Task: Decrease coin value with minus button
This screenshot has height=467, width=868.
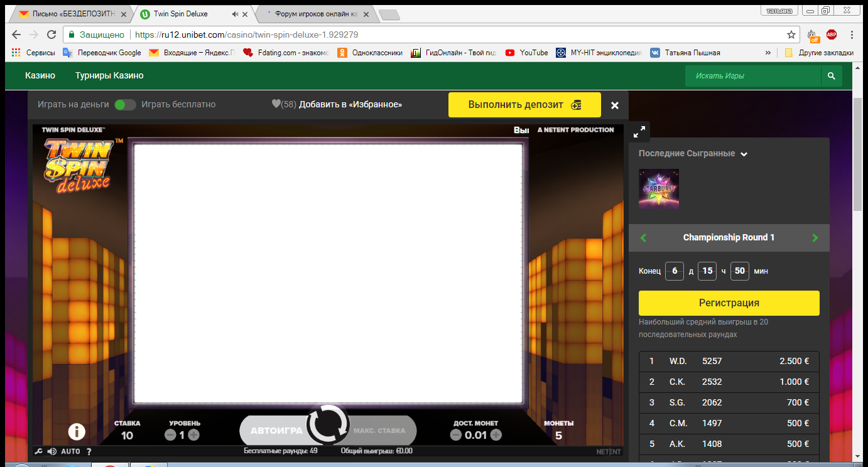Action: pos(456,434)
